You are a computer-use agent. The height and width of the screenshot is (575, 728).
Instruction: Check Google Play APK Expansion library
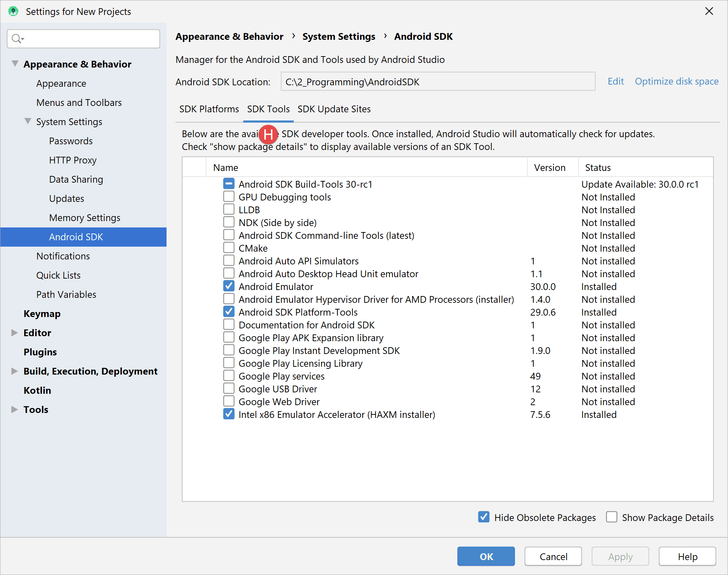click(229, 337)
